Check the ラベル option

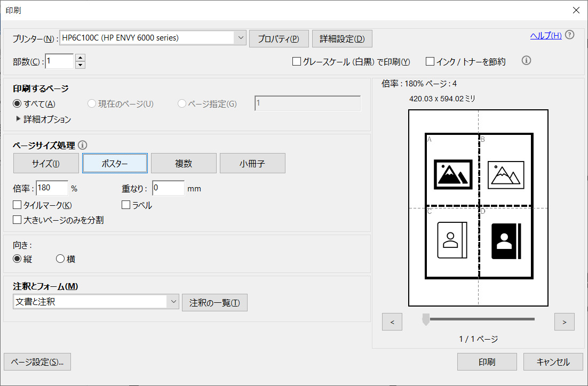126,205
